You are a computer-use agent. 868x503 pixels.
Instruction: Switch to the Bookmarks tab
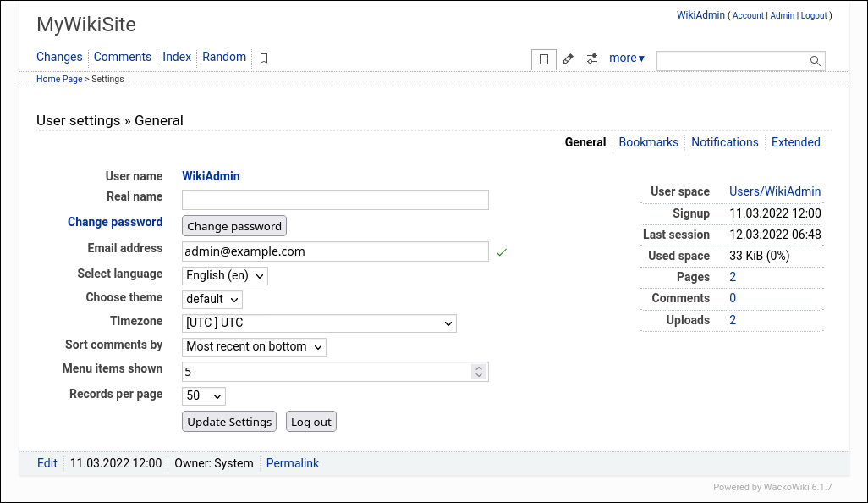pyautogui.click(x=648, y=142)
